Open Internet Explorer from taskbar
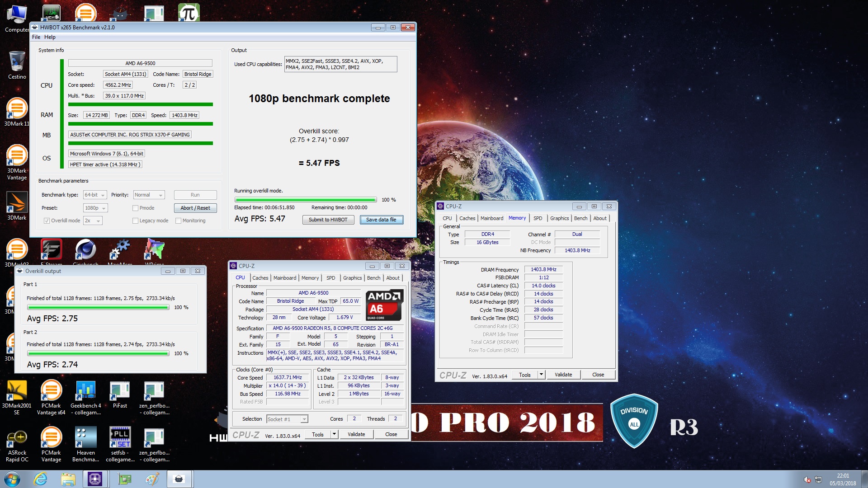The height and width of the screenshot is (488, 868). click(x=40, y=479)
